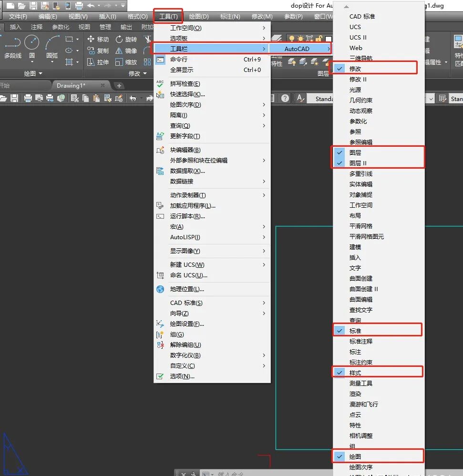
Task: Close the Drawing1* tab
Action: tap(103, 85)
